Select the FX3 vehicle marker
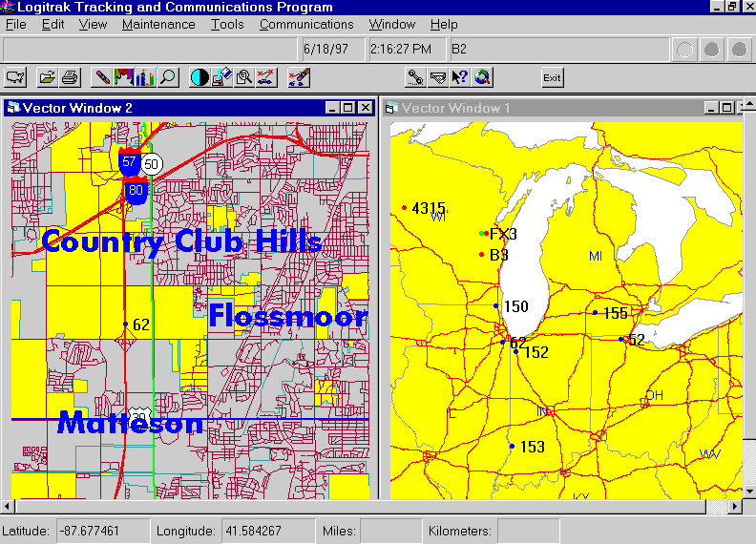Screen dimensions: 756x544 point(484,234)
